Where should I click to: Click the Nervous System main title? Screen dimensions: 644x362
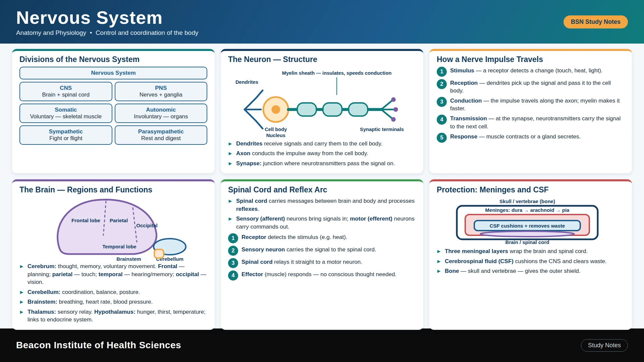[x=89, y=18]
